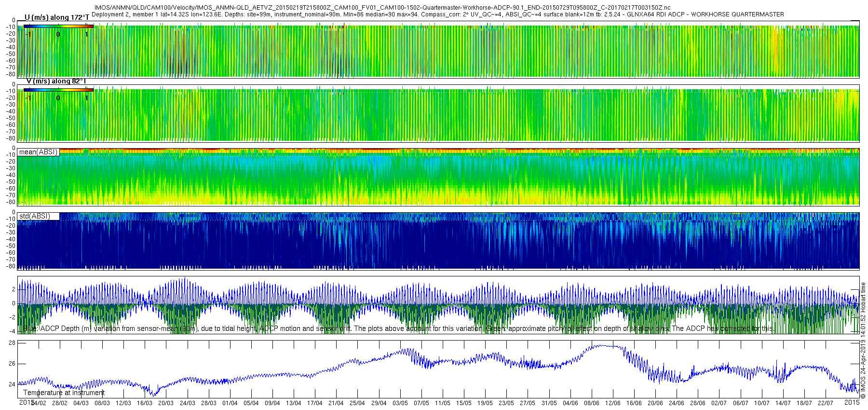This screenshot has width=868, height=410.
Task: Click the U velocity panel colorbar
Action: [x=58, y=26]
